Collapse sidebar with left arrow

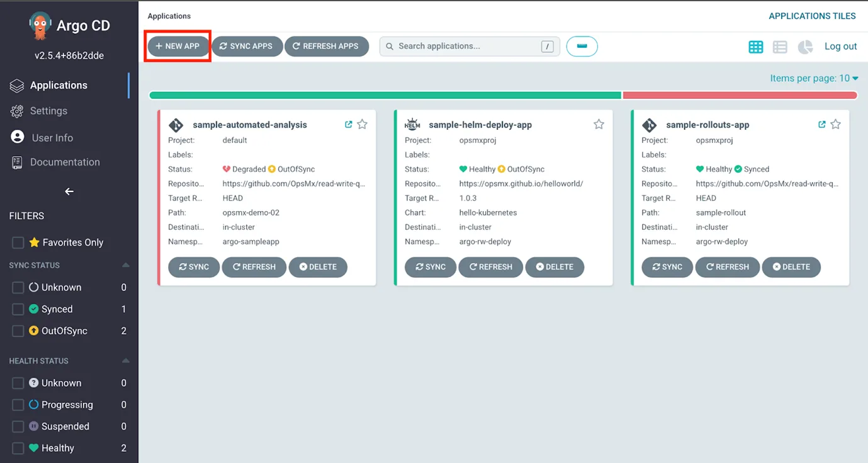click(x=69, y=191)
